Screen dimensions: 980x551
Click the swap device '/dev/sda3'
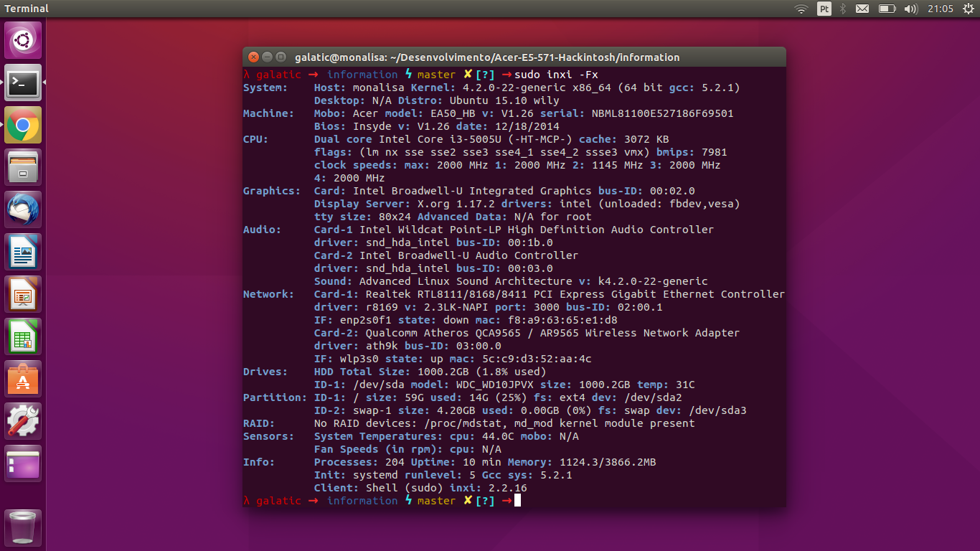[x=717, y=410]
